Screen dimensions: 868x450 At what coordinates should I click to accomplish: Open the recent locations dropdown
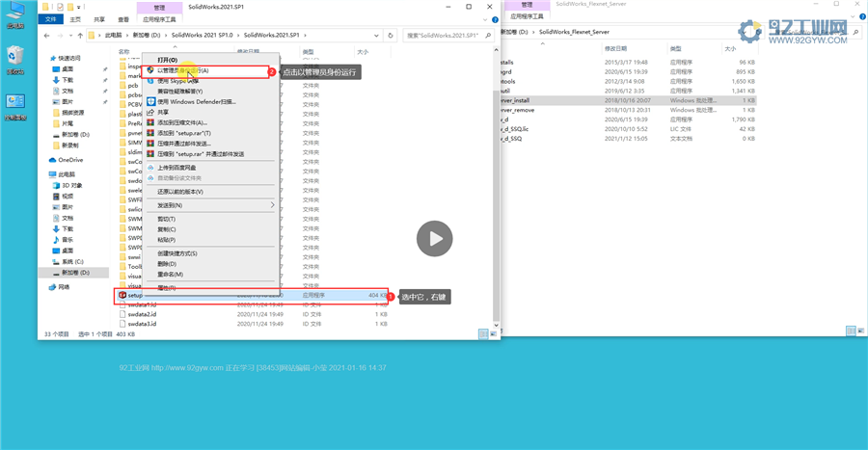[x=69, y=36]
